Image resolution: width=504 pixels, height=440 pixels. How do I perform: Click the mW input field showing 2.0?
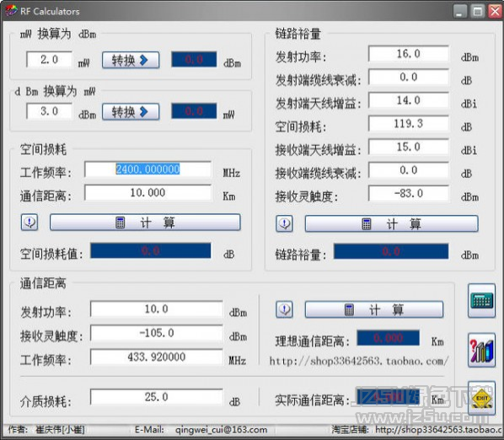coord(49,60)
